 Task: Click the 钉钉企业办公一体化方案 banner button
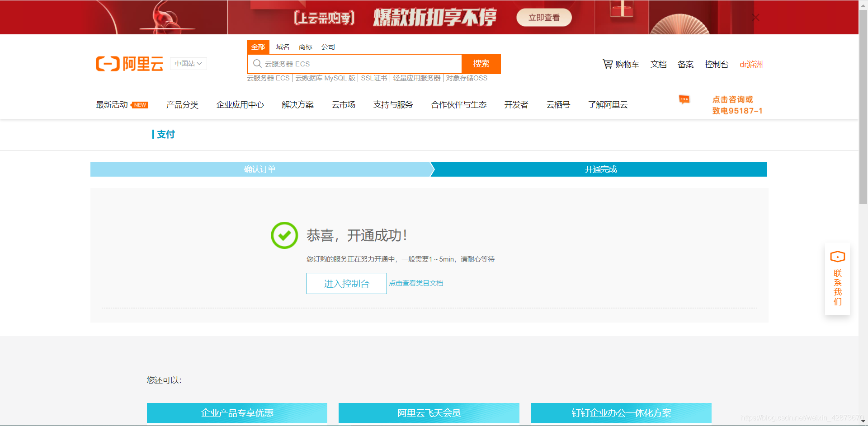coord(621,413)
